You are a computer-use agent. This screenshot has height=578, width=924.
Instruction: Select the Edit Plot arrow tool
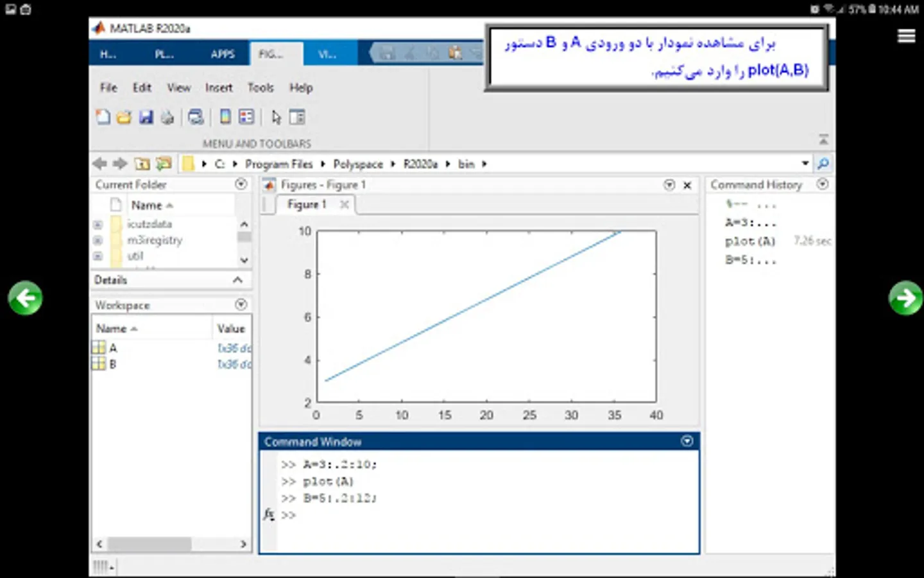tap(276, 117)
